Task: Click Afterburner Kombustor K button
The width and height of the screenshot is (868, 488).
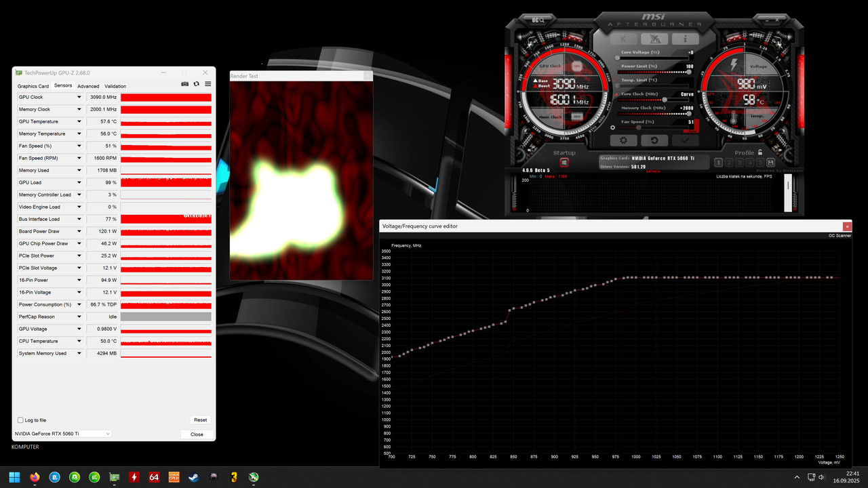Action: click(624, 39)
